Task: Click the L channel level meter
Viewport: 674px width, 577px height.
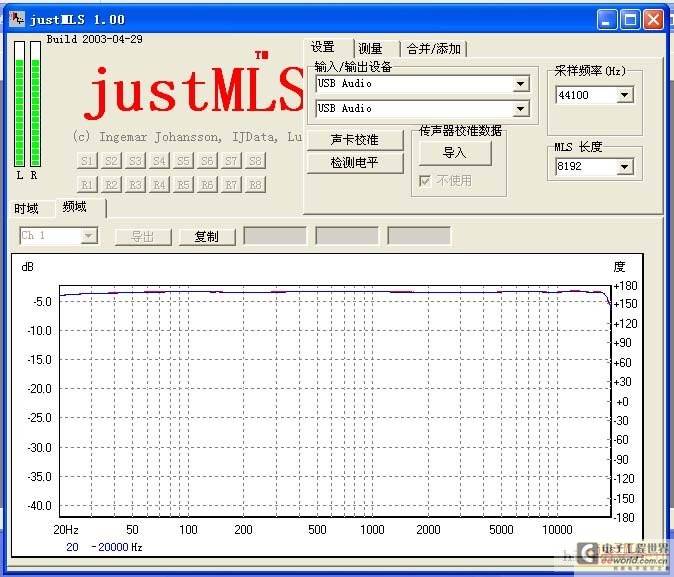Action: 19,104
